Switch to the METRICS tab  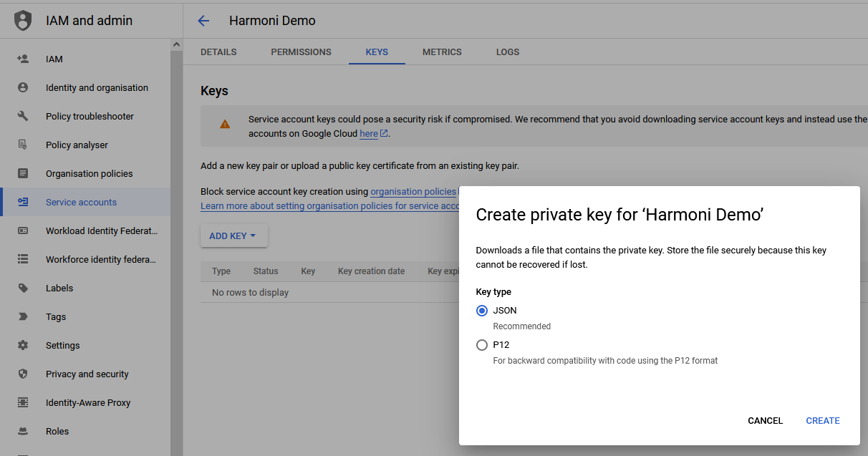(442, 52)
